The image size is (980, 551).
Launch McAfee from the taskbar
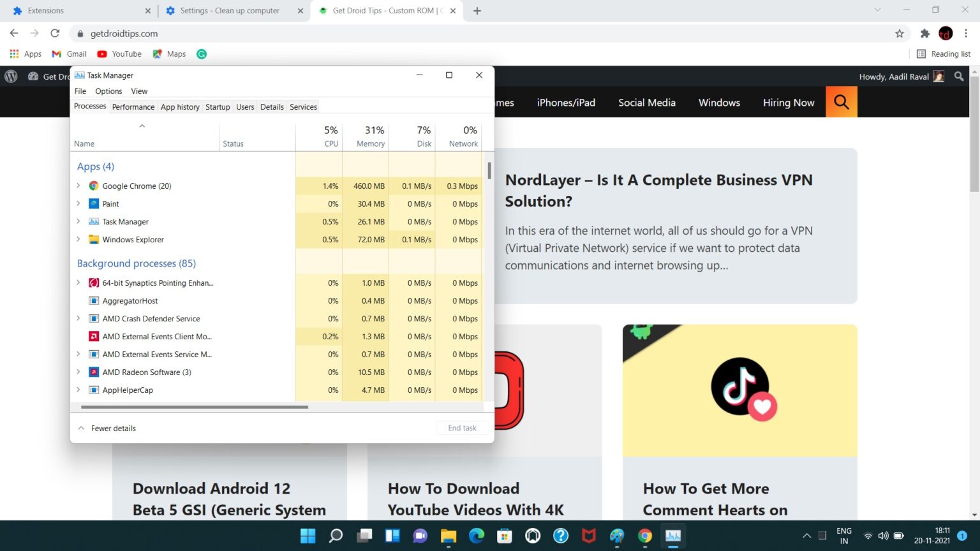coord(588,536)
